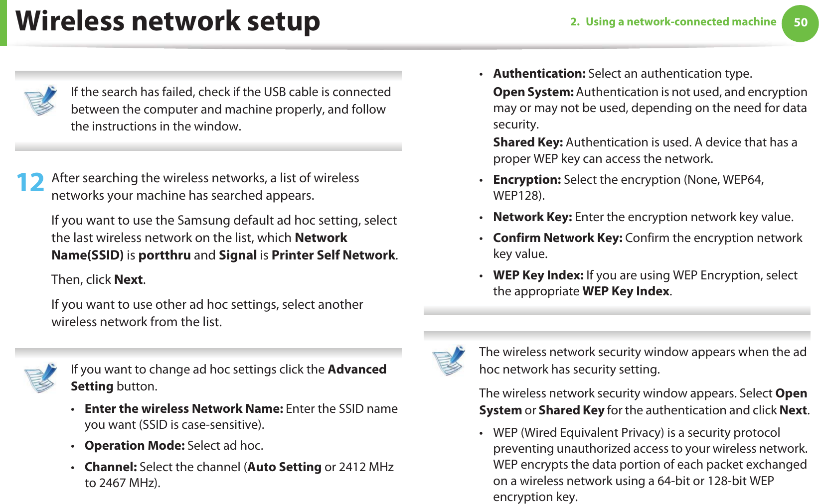The image size is (819, 504).
Task: Click the bold "Auto Setting" channel option
Action: 284,467
